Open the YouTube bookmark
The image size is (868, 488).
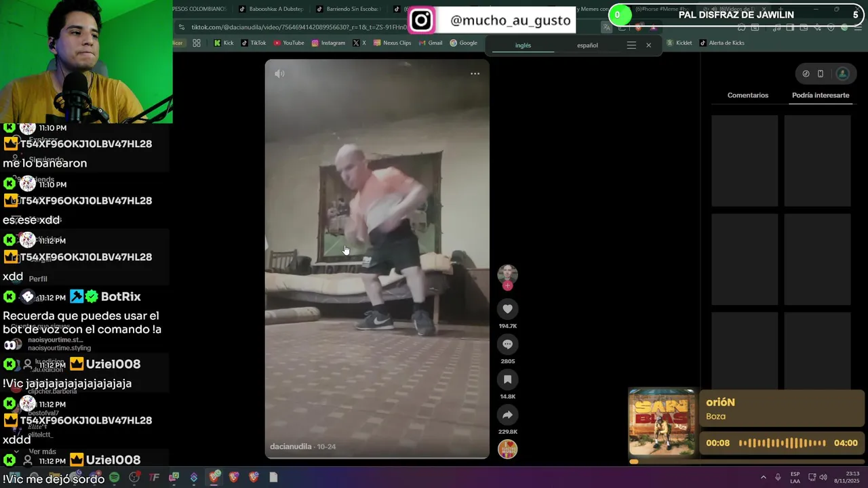click(289, 43)
